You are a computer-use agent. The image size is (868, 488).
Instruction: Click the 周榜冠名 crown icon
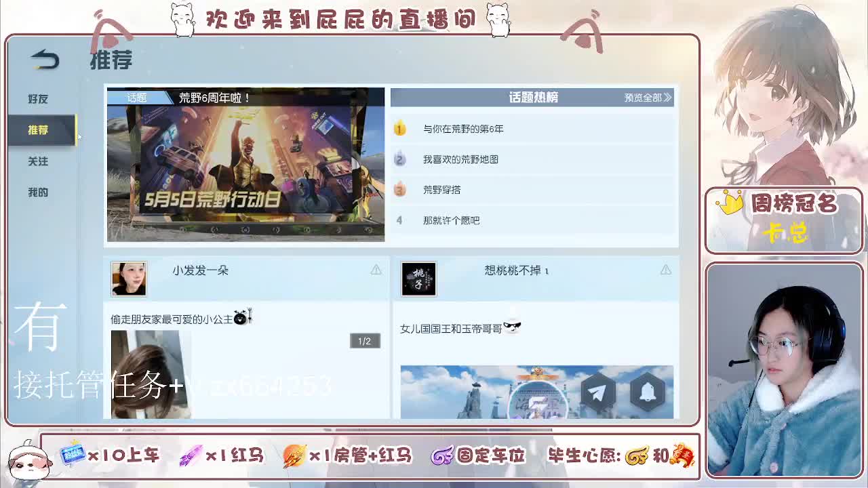pos(730,203)
